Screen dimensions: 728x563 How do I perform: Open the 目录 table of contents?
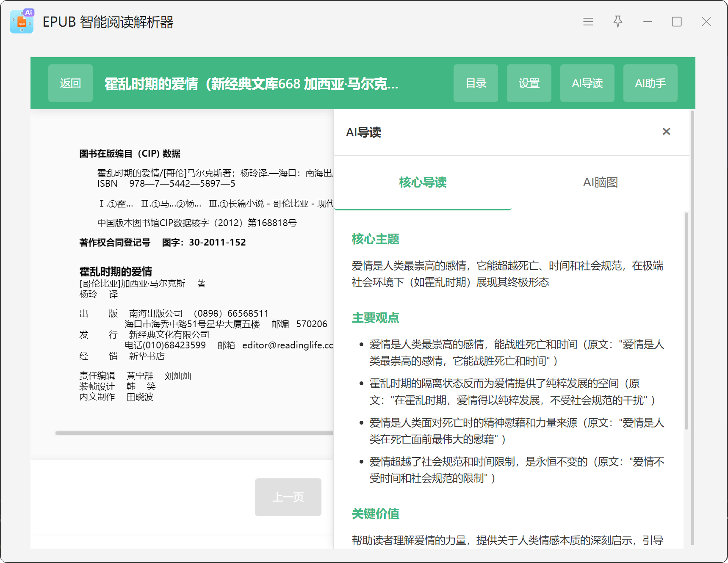point(476,83)
